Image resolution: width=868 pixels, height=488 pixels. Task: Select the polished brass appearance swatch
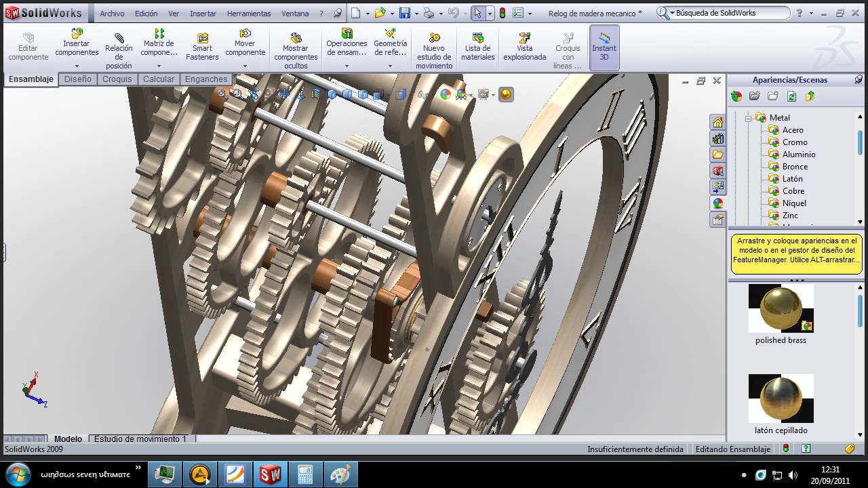pos(781,308)
